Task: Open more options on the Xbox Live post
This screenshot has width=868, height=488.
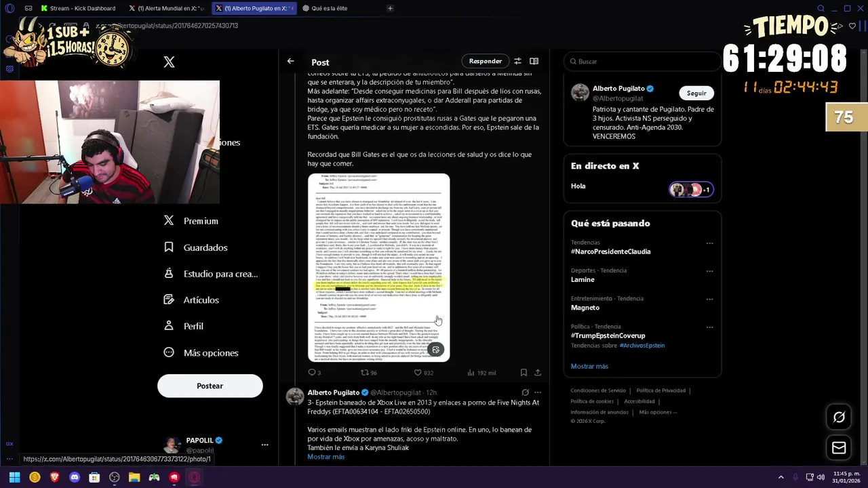Action: pos(538,392)
